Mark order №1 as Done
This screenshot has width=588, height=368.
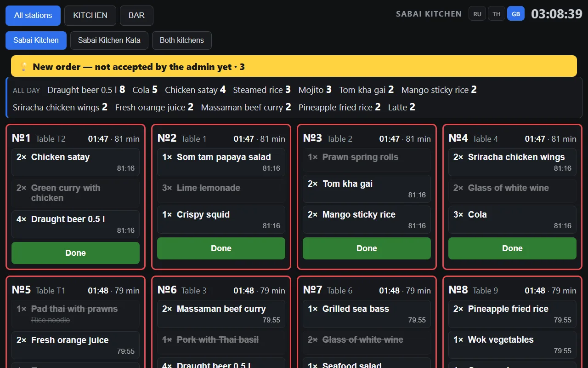[75, 253]
